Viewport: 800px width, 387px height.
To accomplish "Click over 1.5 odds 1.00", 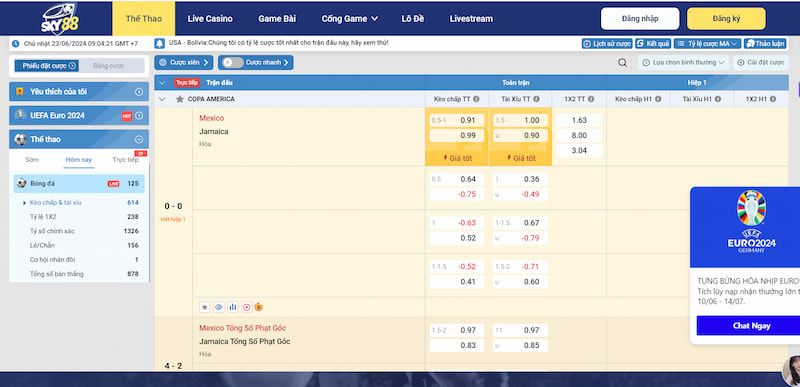I will [520, 120].
